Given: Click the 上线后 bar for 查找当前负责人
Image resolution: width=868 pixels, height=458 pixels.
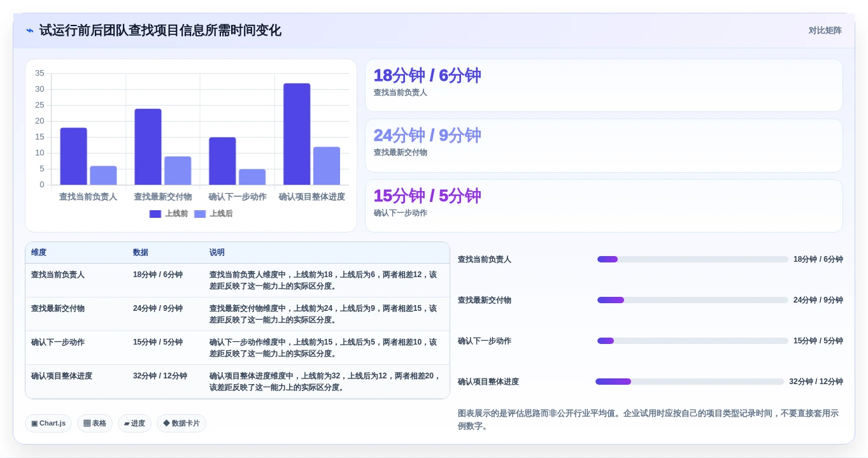Looking at the screenshot, I should pyautogui.click(x=103, y=176).
